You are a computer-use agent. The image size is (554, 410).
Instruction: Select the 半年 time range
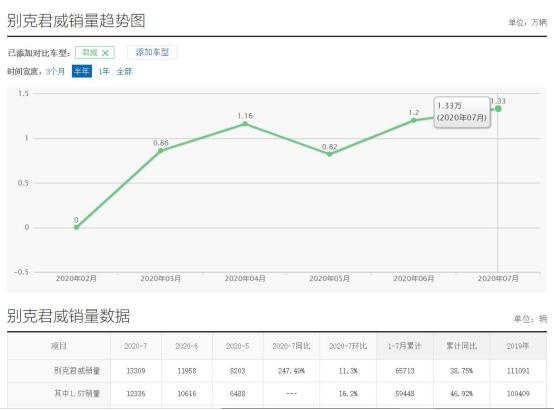pyautogui.click(x=82, y=71)
